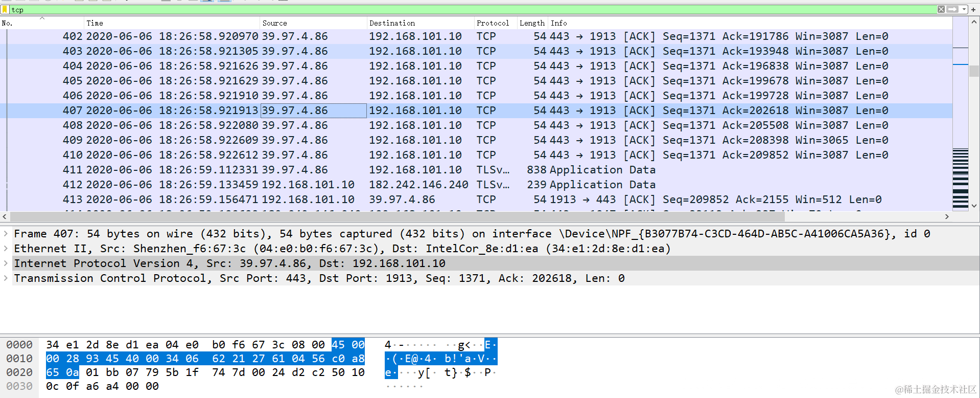Screen dimensions: 980x398
Task: Select hex bytes 34 e1 2d 8e
Action: point(82,345)
